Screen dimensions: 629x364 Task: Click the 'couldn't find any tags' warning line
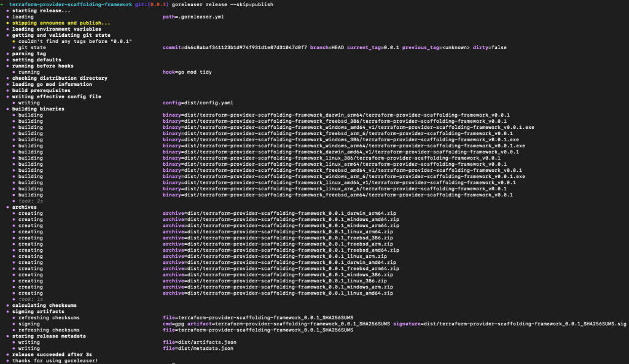(75, 41)
